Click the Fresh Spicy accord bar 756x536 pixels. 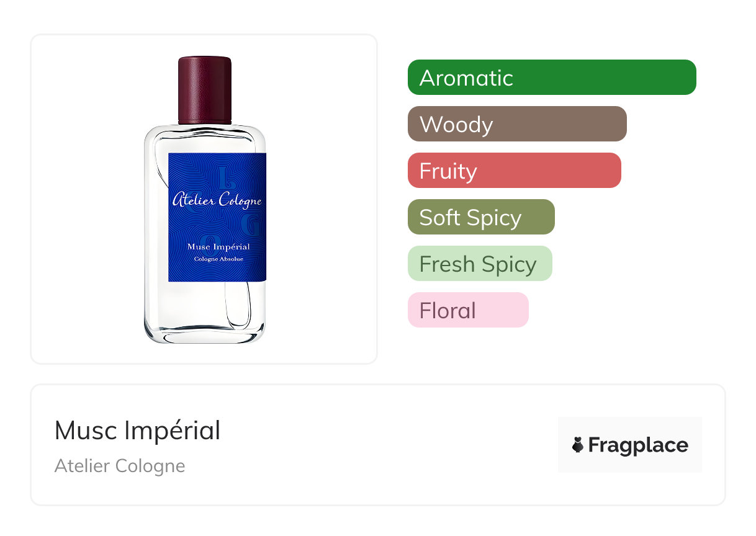[x=480, y=264]
